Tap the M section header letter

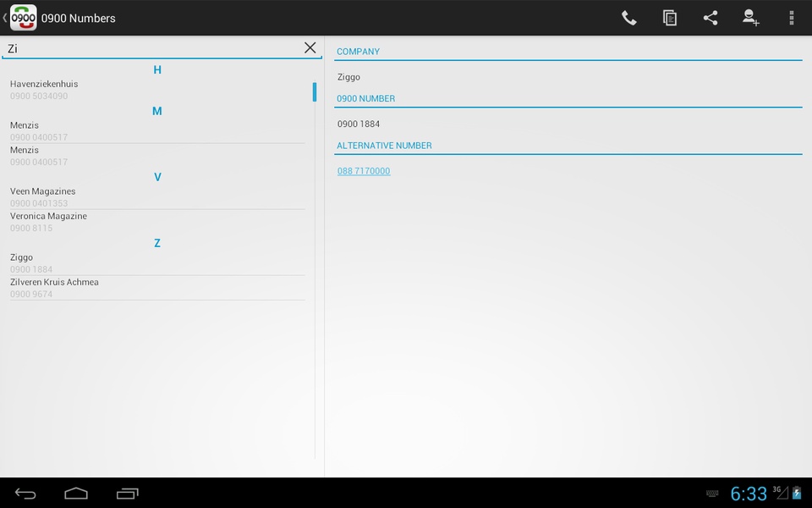pos(157,111)
